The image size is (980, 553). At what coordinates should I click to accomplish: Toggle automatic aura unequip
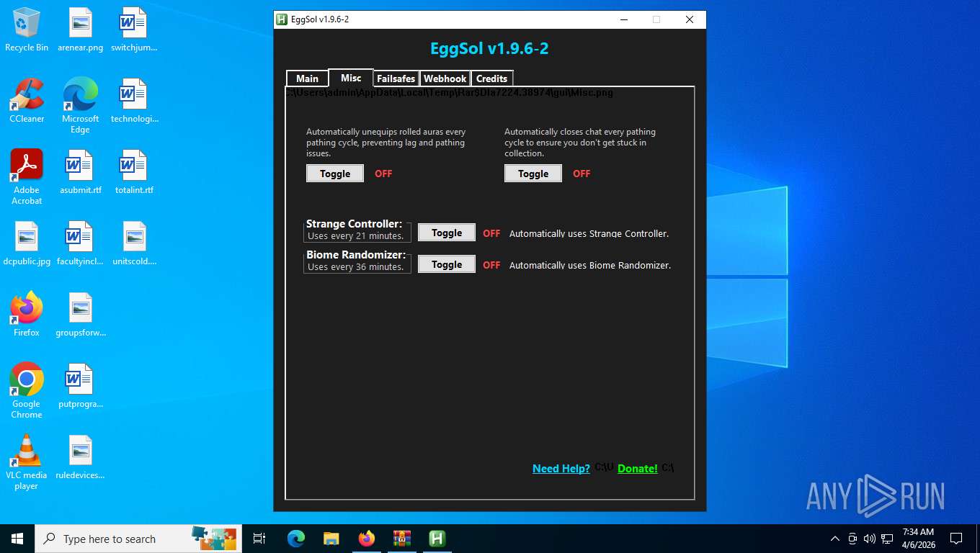(x=335, y=174)
